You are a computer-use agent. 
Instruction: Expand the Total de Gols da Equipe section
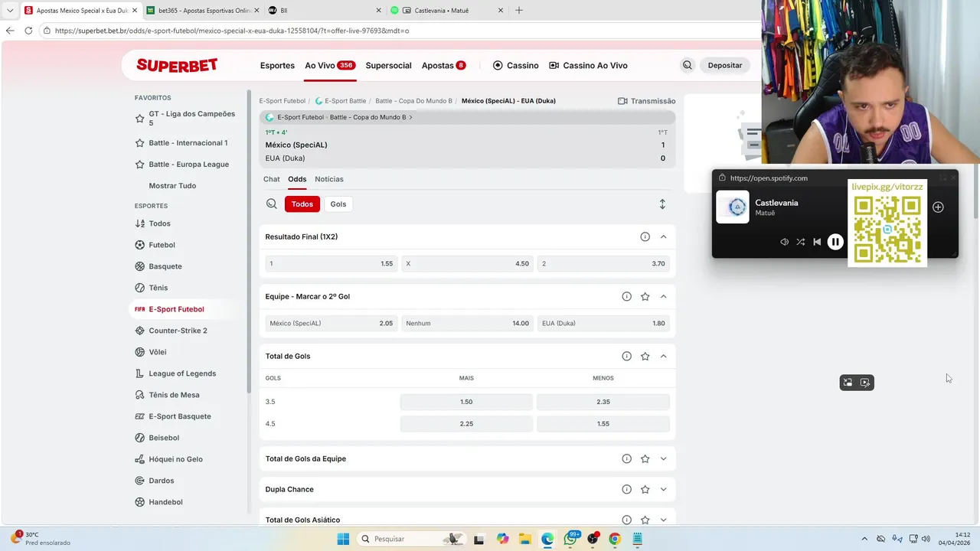tap(663, 458)
